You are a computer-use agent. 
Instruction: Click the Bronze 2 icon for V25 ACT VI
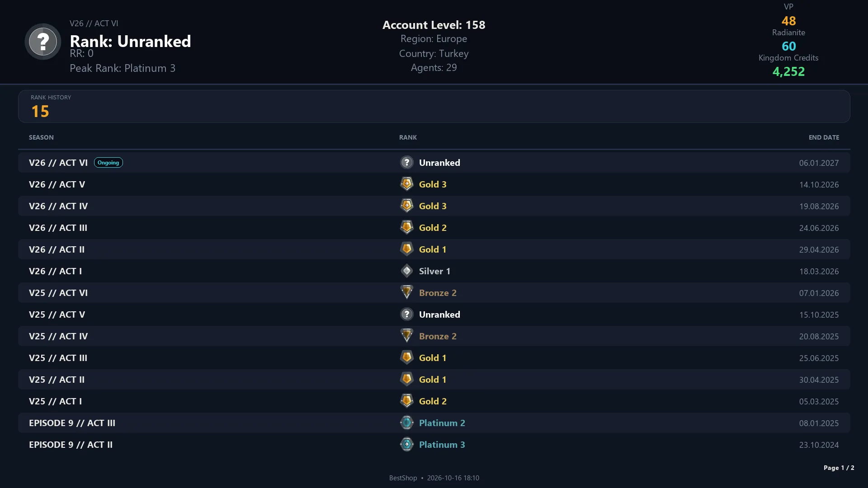pos(407,293)
